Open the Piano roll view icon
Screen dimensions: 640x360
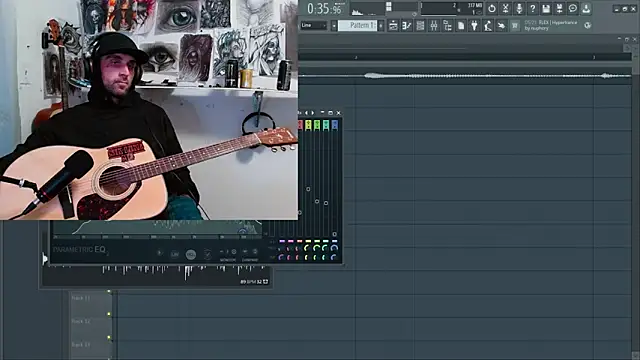pos(407,26)
